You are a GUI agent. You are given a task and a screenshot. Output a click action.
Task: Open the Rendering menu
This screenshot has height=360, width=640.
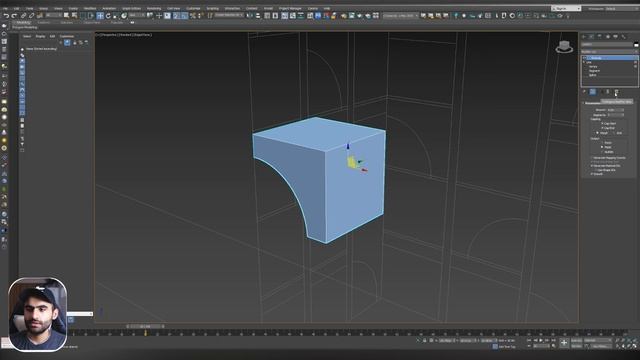154,9
